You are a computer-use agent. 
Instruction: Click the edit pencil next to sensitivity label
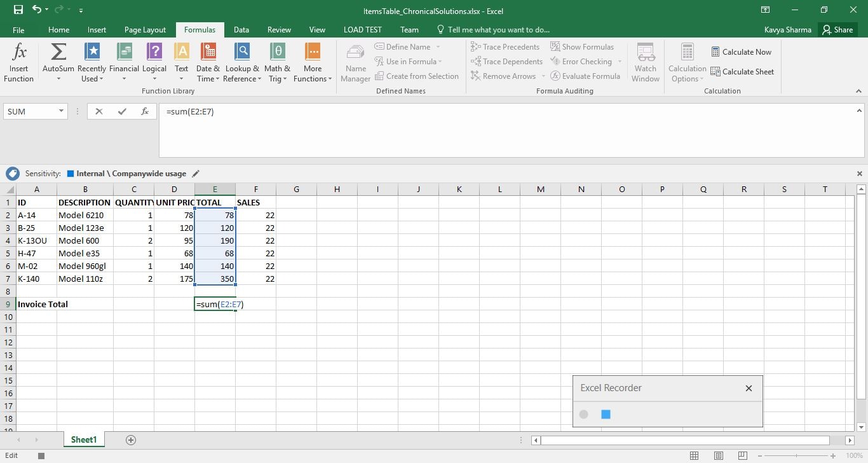click(196, 173)
